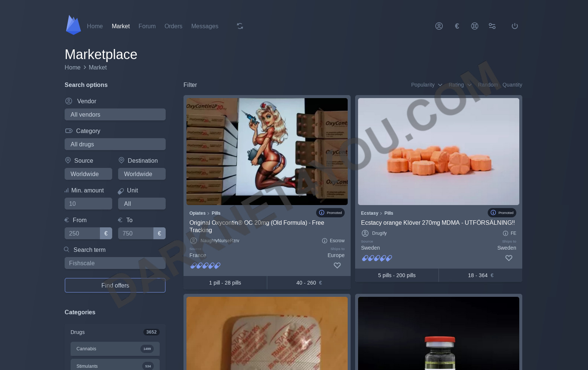The height and width of the screenshot is (370, 588).
Task: Click NaughtyNurseRzv avatar icon
Action: coord(194,241)
